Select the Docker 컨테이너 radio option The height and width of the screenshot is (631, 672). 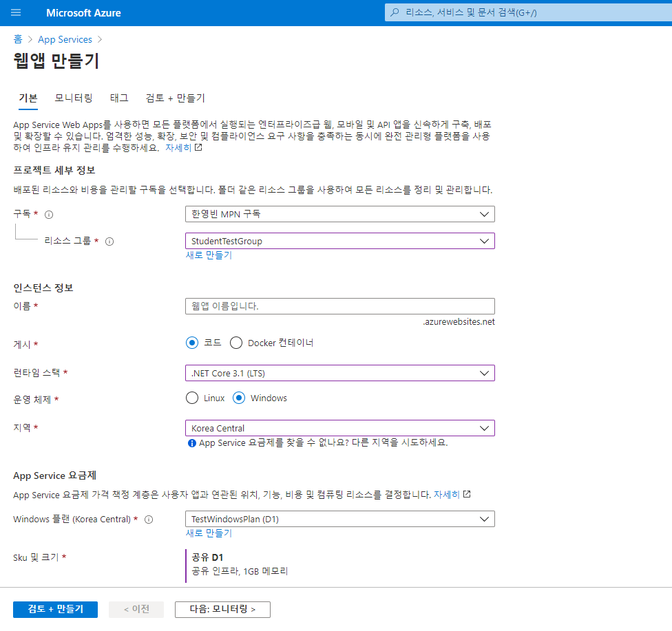(x=236, y=343)
